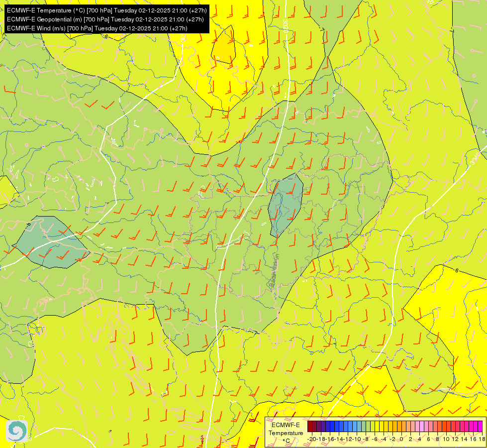Click the ECMWF-E Geopotential 700 hPa title line
The height and width of the screenshot is (448, 487).
(x=105, y=19)
